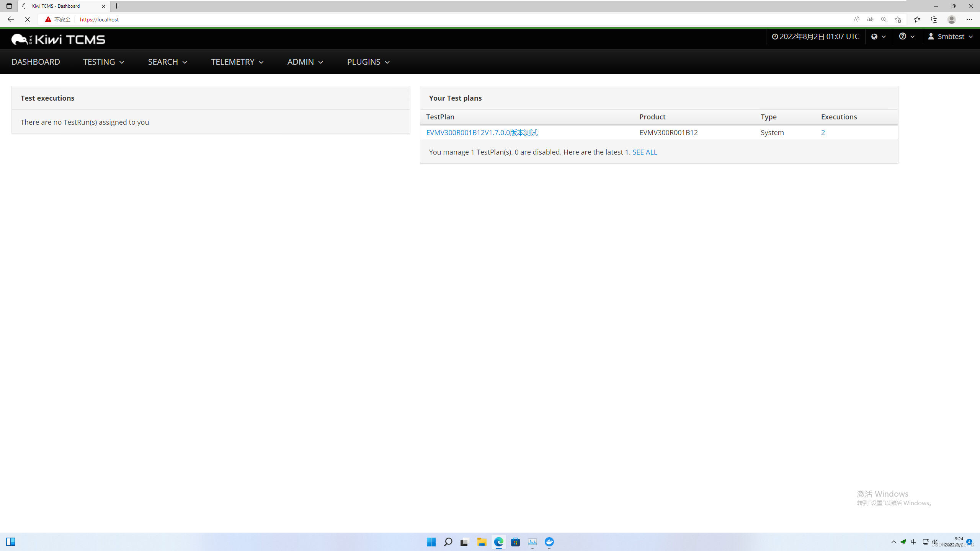Expand the TELEMETRY dropdown
Screen dimensions: 980x551
point(237,62)
